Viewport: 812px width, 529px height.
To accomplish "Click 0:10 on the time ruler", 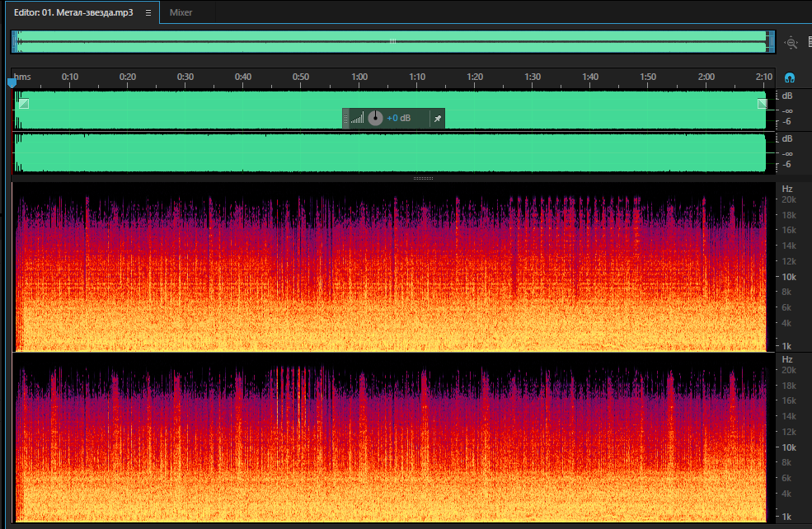I will (70, 77).
